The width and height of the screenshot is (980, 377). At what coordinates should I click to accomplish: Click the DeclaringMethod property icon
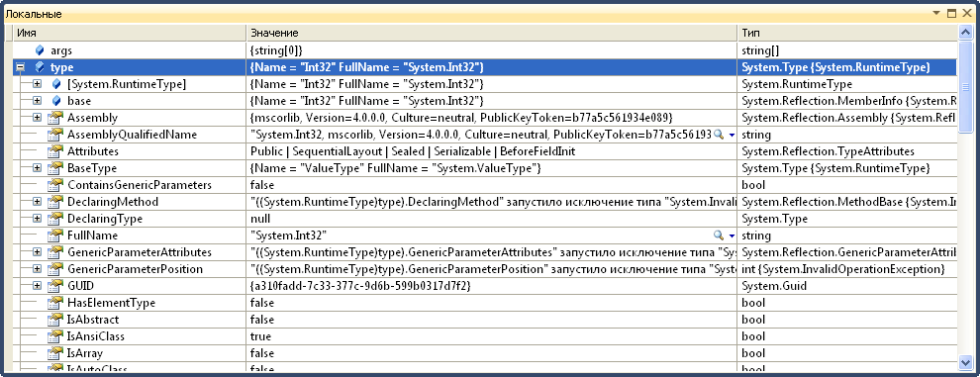(56, 202)
